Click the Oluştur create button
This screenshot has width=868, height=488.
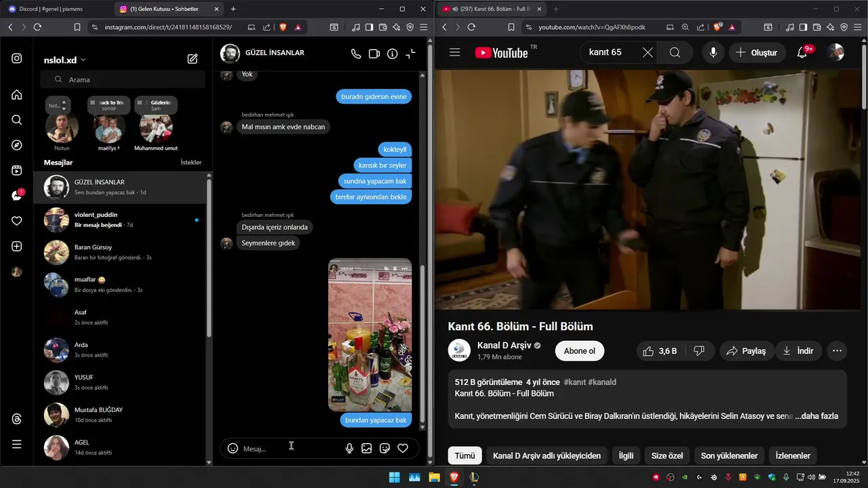757,52
